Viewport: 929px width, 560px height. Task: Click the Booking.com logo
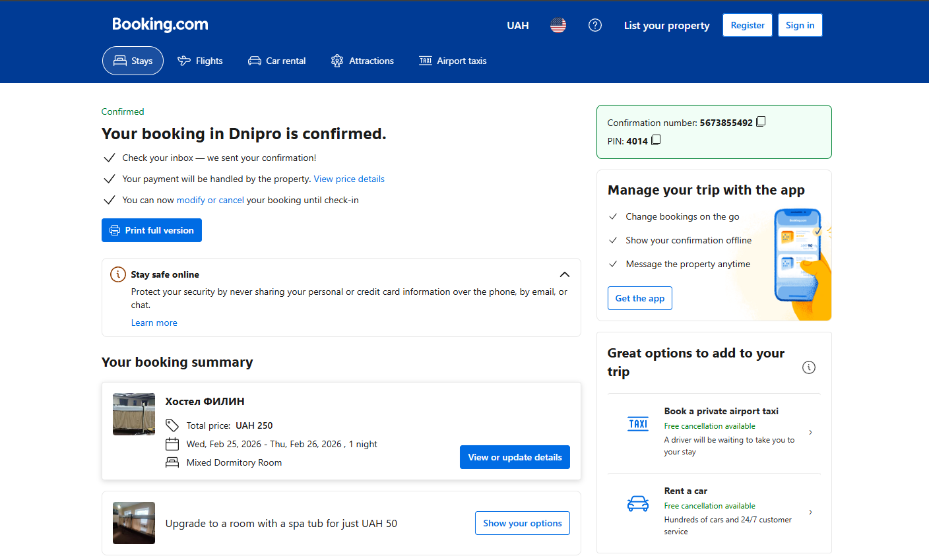point(160,24)
